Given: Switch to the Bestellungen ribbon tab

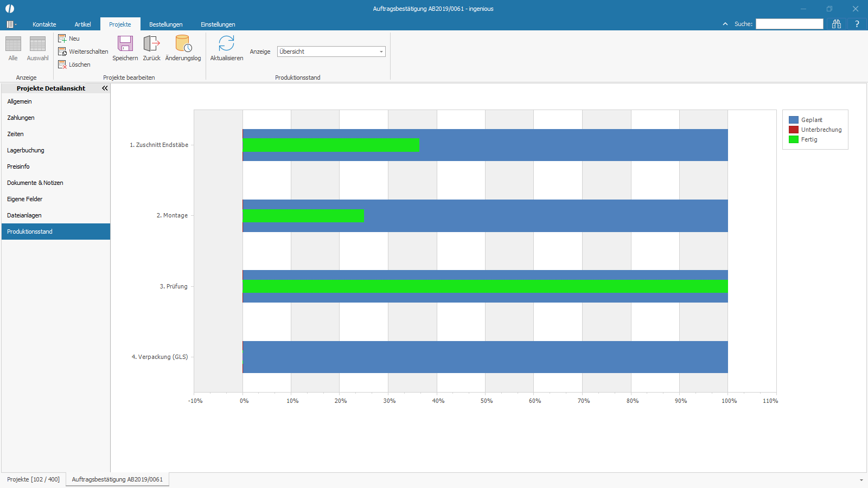Looking at the screenshot, I should pos(165,24).
